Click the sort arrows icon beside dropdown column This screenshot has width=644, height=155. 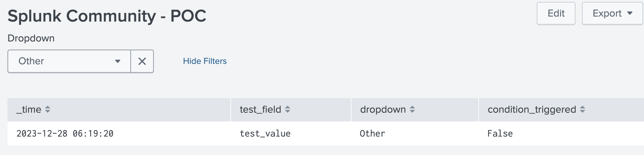click(412, 109)
